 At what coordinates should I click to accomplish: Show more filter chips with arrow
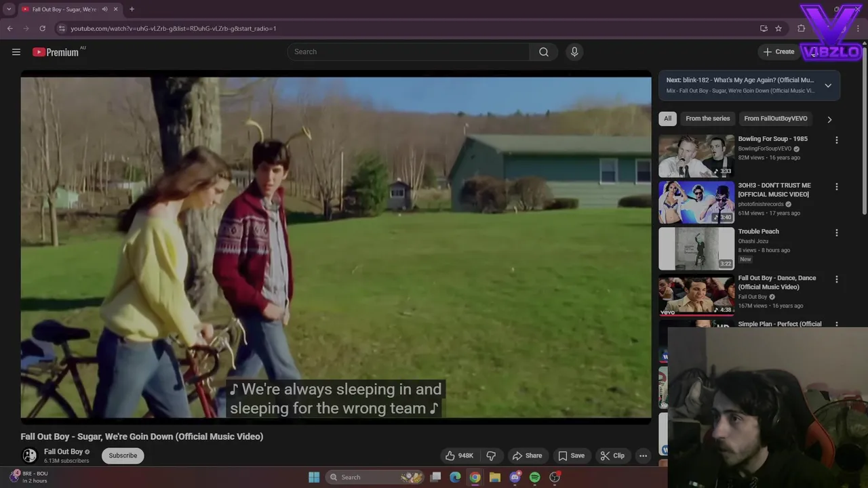[829, 119]
